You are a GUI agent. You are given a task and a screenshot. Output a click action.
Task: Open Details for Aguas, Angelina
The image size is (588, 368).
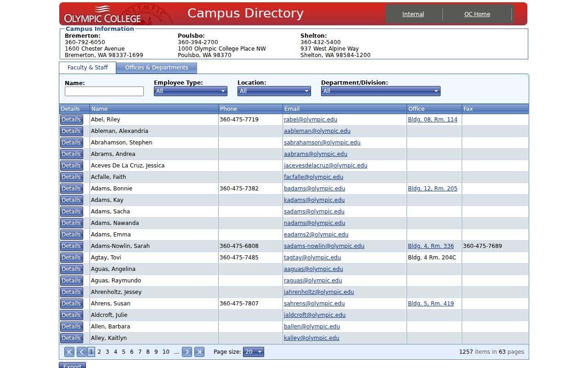pyautogui.click(x=71, y=269)
